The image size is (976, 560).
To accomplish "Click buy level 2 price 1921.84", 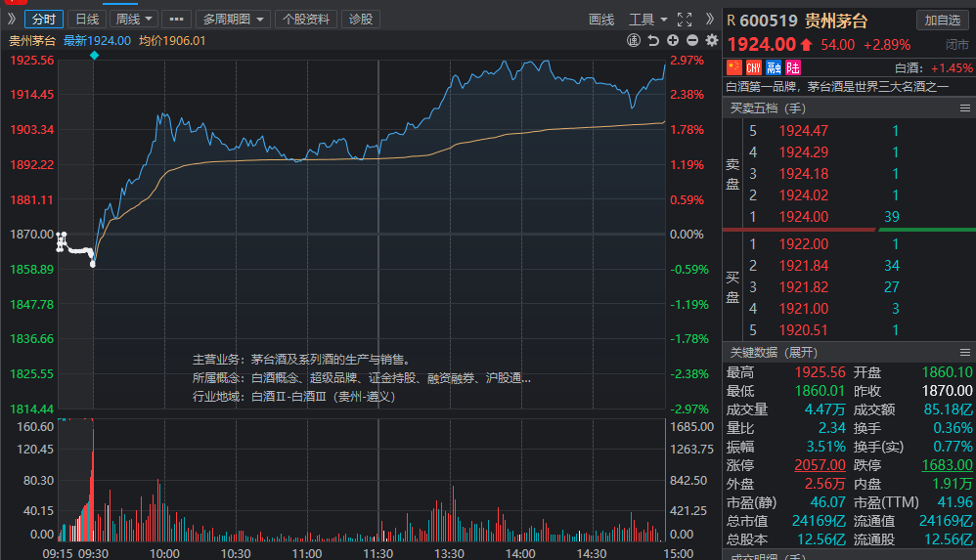I will [x=804, y=266].
